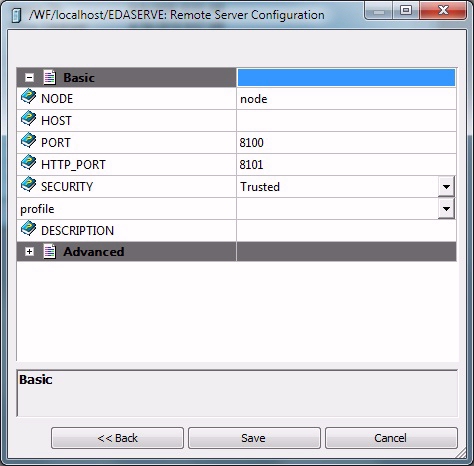The width and height of the screenshot is (474, 466).
Task: Click the DESCRIPTION help book icon
Action: (29, 229)
